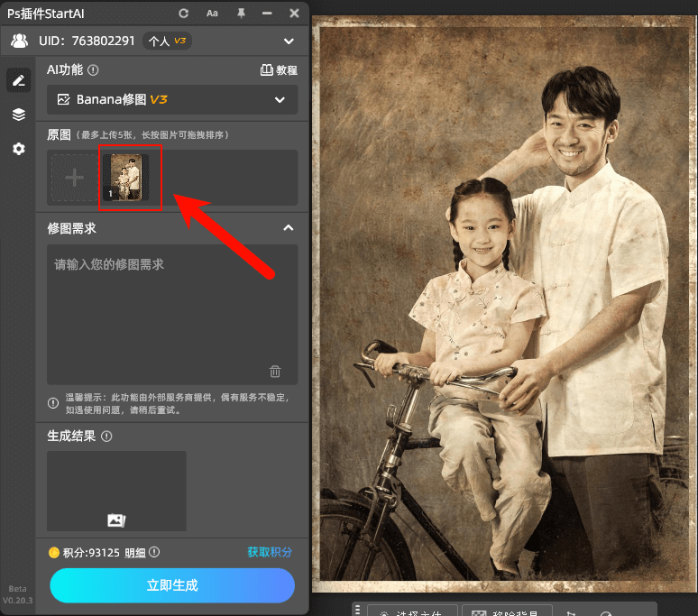Viewport: 698px width, 616px height.
Task: Open settings gear in the sidebar
Action: [x=18, y=149]
